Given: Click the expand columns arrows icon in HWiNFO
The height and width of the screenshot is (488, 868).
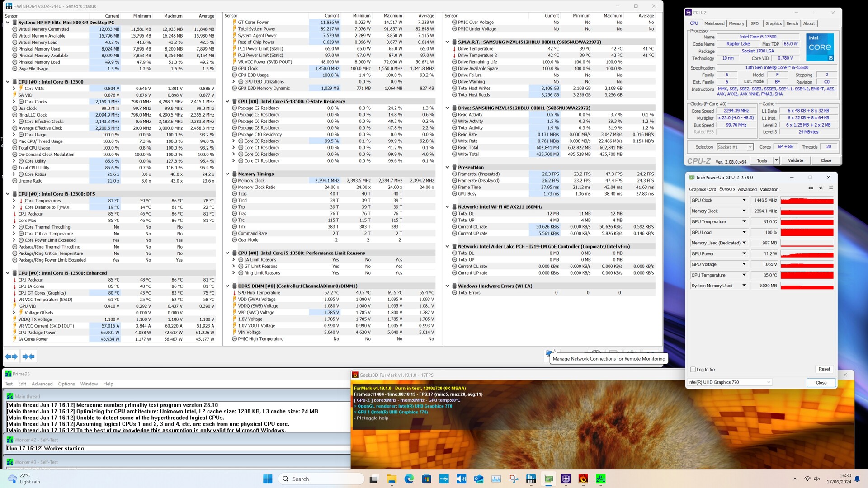Looking at the screenshot, I should click(x=11, y=357).
